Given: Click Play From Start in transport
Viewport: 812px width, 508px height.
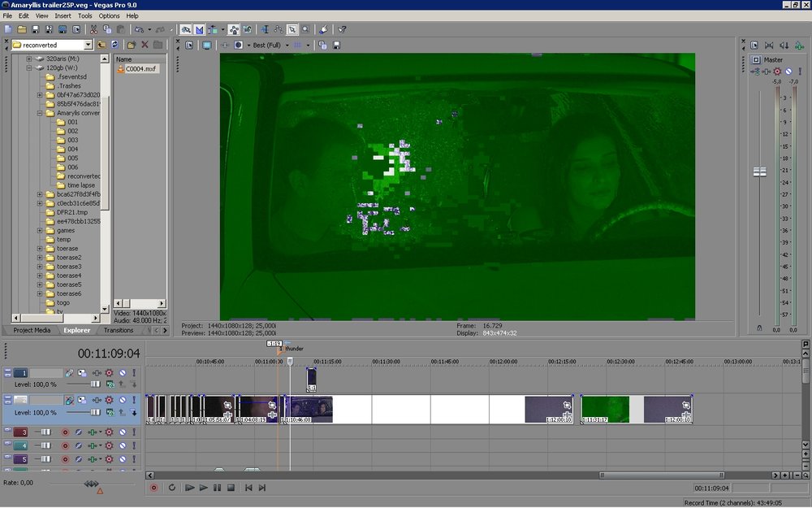Looking at the screenshot, I should [189, 488].
